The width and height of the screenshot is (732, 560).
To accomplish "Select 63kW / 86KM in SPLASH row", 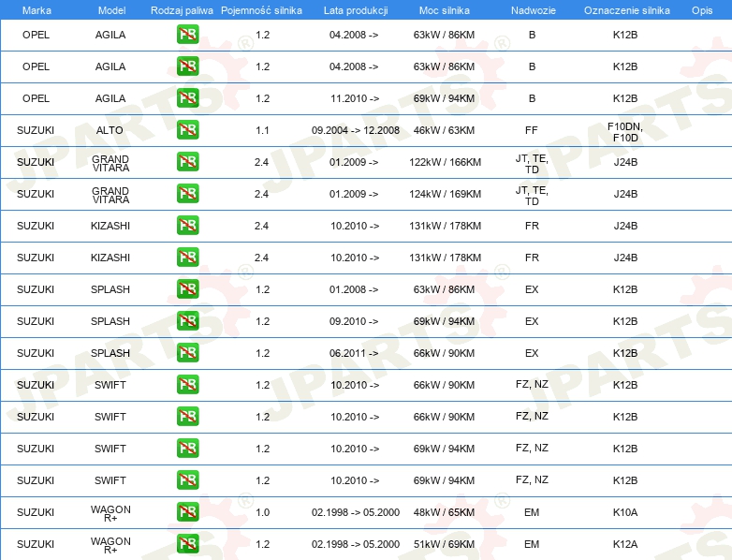I will (x=444, y=289).
